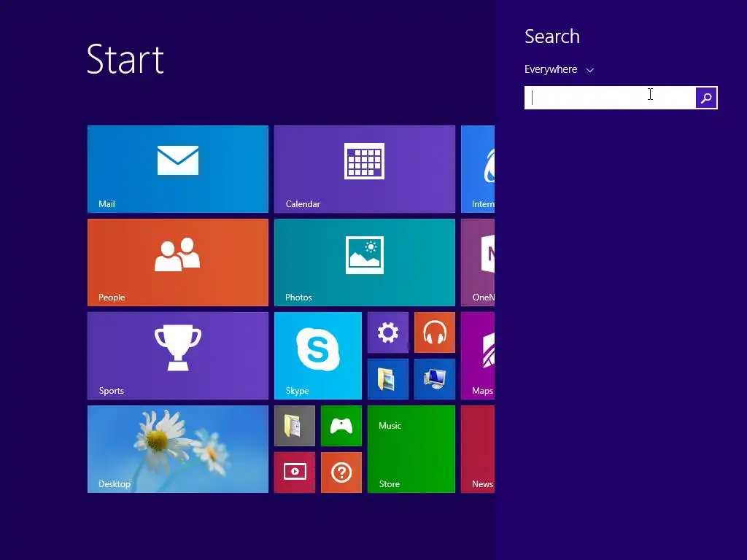This screenshot has height=560, width=747.
Task: Open the Mail tile
Action: pos(178,169)
